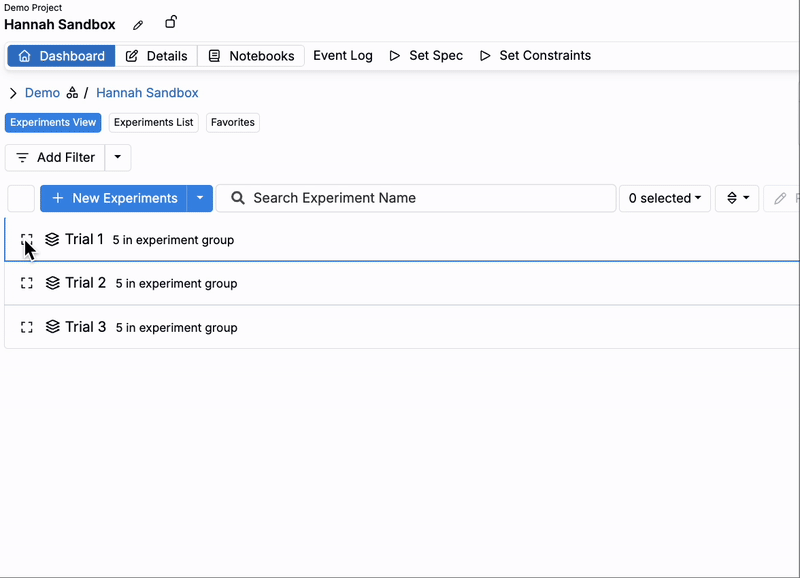Open the sort order dropdown

737,198
